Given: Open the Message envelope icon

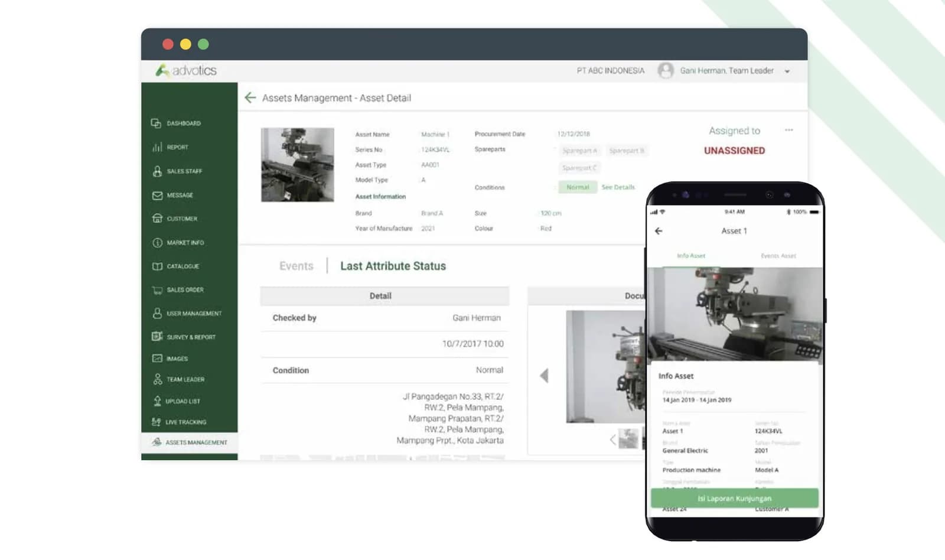Looking at the screenshot, I should coord(157,195).
